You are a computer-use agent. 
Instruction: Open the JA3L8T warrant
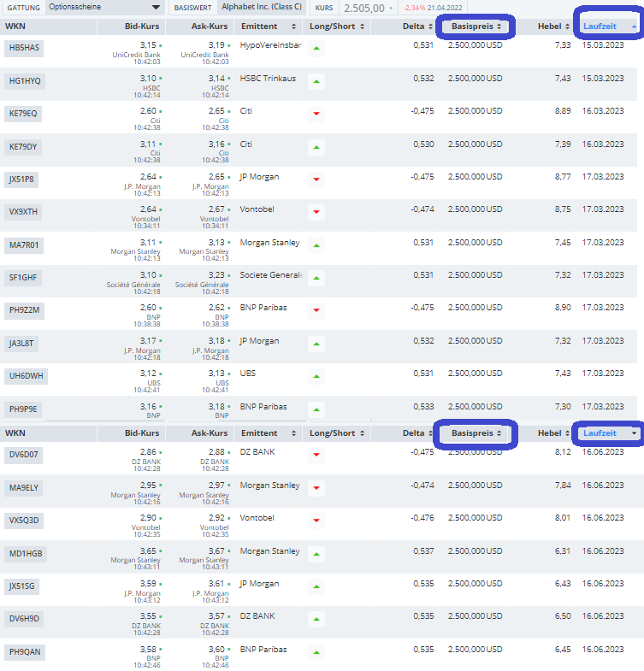pyautogui.click(x=21, y=344)
